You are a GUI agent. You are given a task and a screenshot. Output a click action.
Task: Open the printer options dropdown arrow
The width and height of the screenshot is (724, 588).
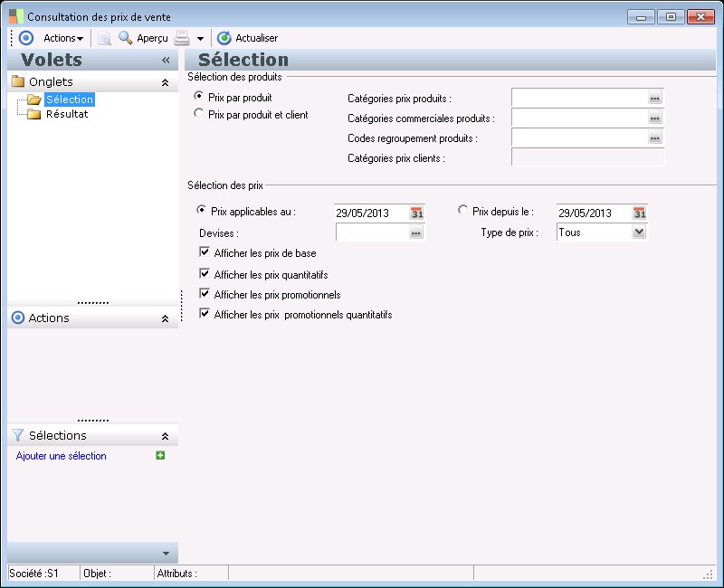click(200, 39)
